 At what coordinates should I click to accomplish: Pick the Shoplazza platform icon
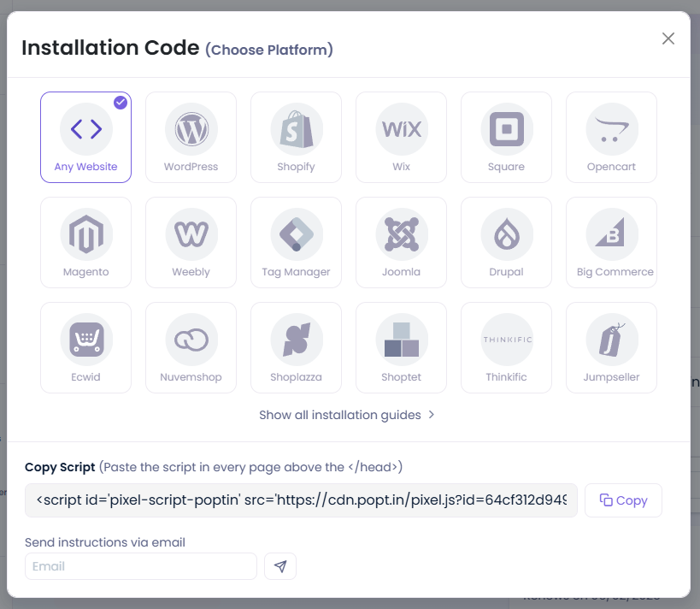(297, 340)
